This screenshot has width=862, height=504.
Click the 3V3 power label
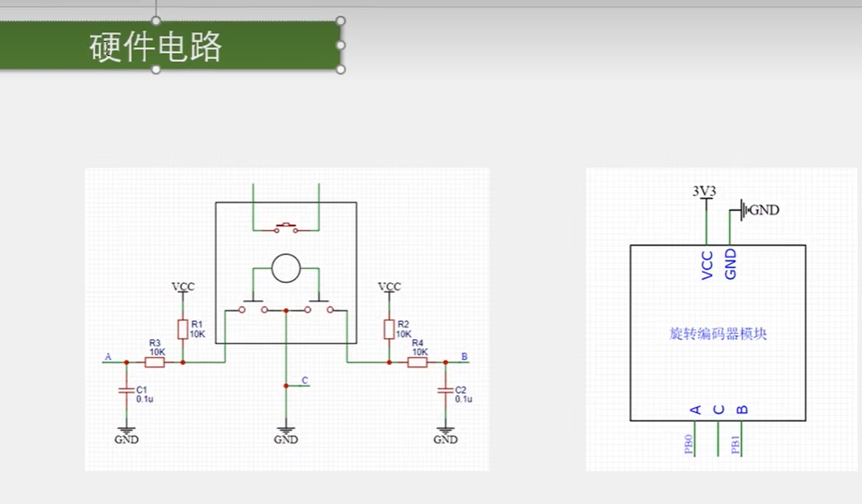pos(705,191)
